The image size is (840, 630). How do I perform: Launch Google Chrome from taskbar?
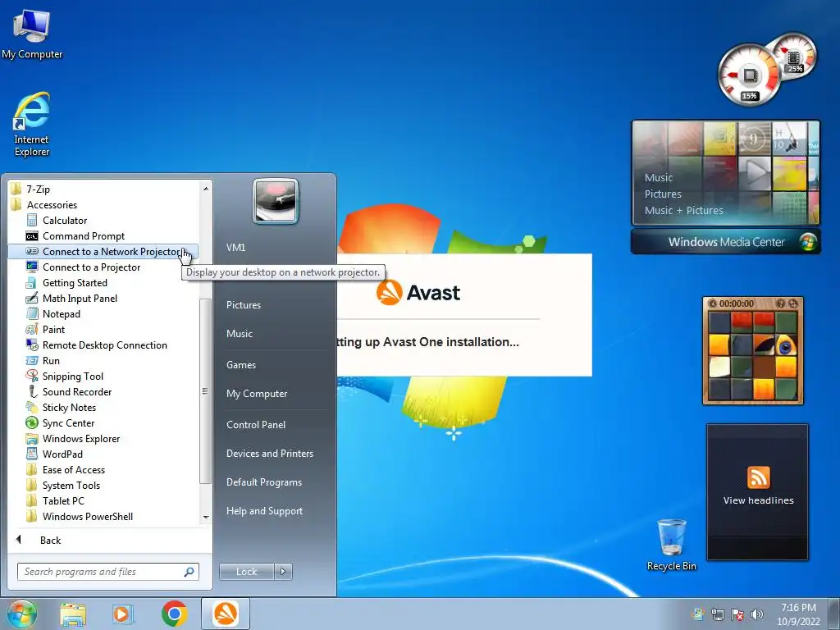click(x=174, y=614)
